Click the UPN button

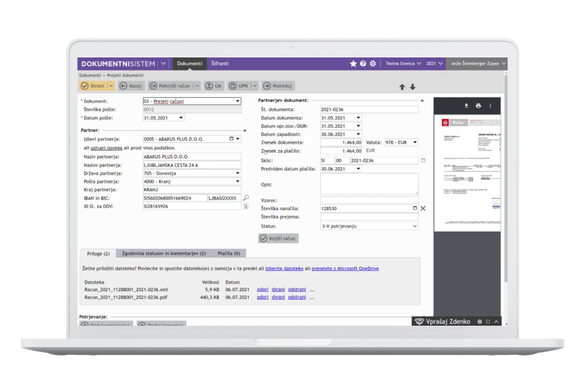click(x=239, y=86)
